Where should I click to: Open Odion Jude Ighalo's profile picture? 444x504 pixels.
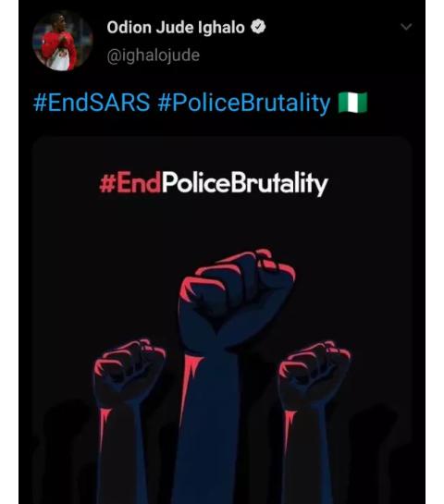(x=62, y=41)
